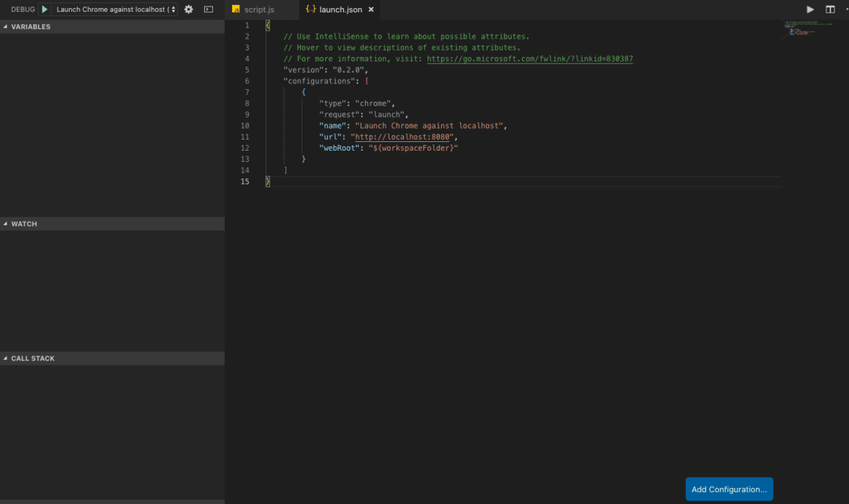Open the http://localhost:8080 url link
This screenshot has height=504, width=849.
(401, 136)
